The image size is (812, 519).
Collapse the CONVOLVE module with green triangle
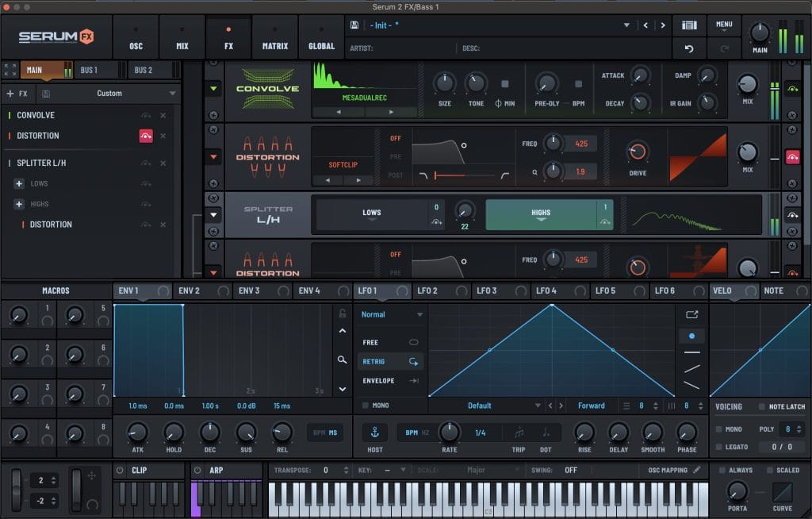213,89
